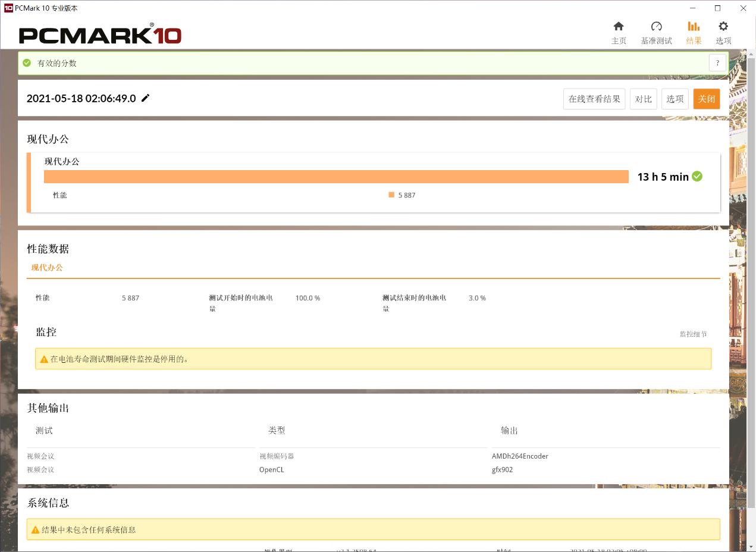Click the orange legend square beside 5 887
The height and width of the screenshot is (552, 756).
coord(391,195)
